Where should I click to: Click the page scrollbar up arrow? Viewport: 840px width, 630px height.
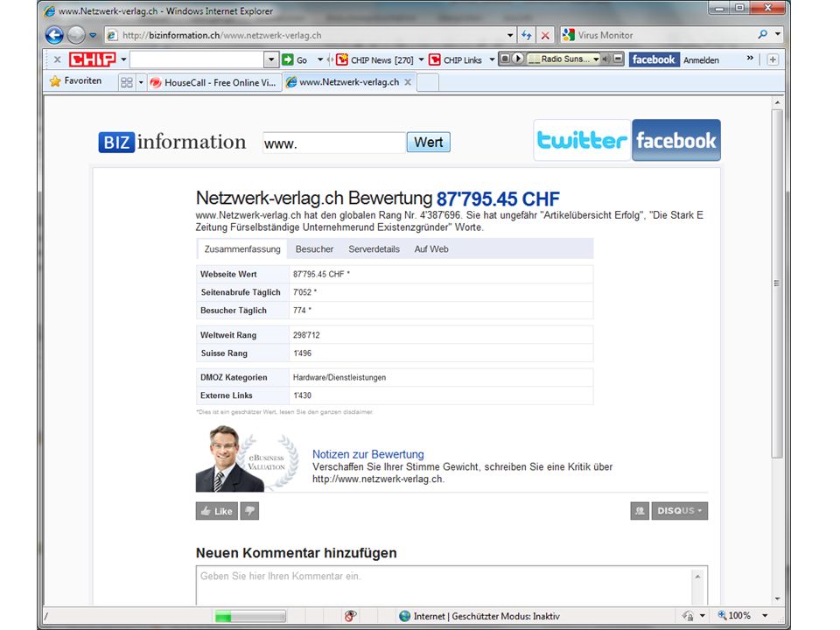[x=777, y=101]
